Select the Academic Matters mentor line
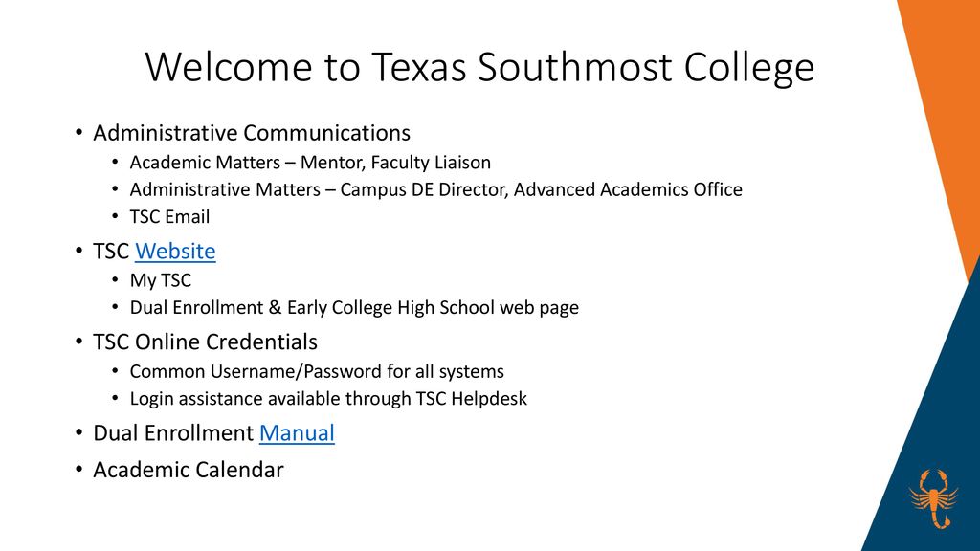The image size is (980, 551). 310,163
